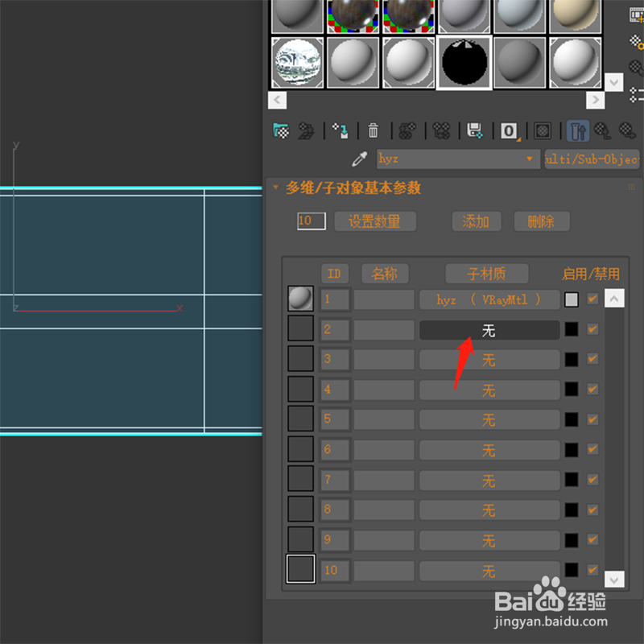Open the hyz material name dropdown

pyautogui.click(x=530, y=159)
